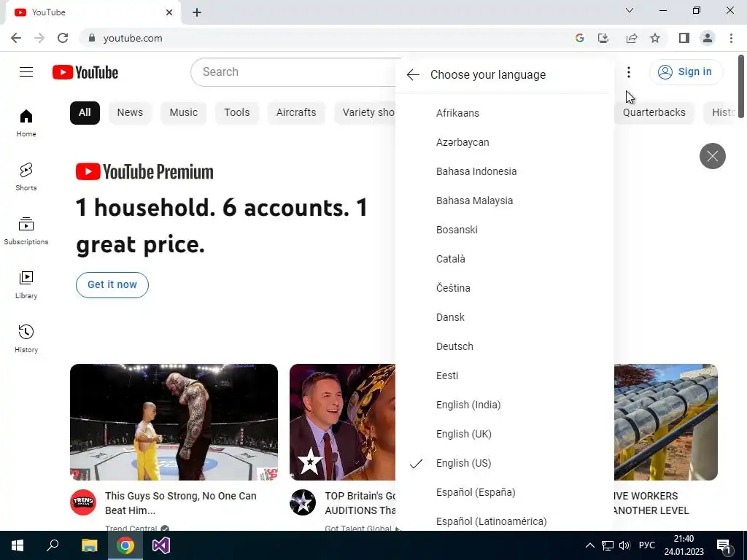Choose Español (Latinoamérica) language

pyautogui.click(x=505, y=520)
